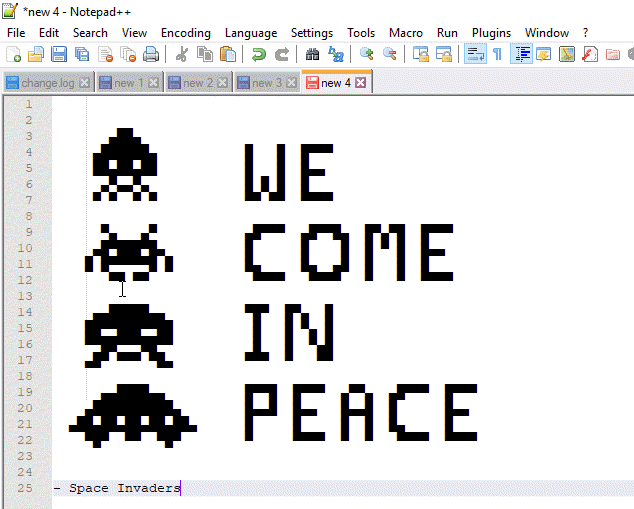Close the new 3 tab

291,83
